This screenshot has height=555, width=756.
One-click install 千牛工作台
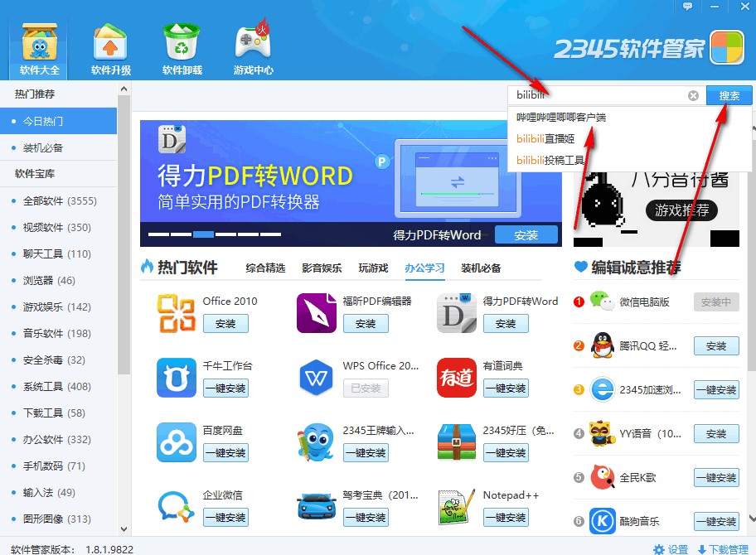(225, 388)
